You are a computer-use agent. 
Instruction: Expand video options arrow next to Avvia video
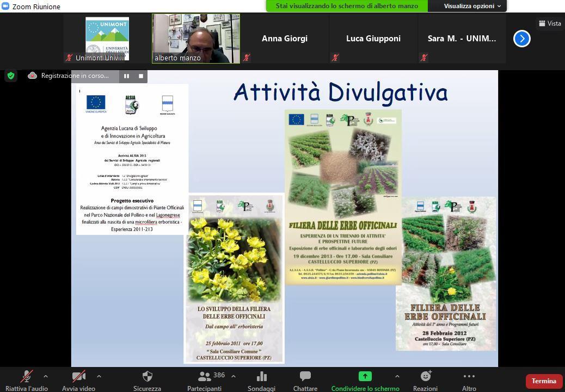(99, 376)
